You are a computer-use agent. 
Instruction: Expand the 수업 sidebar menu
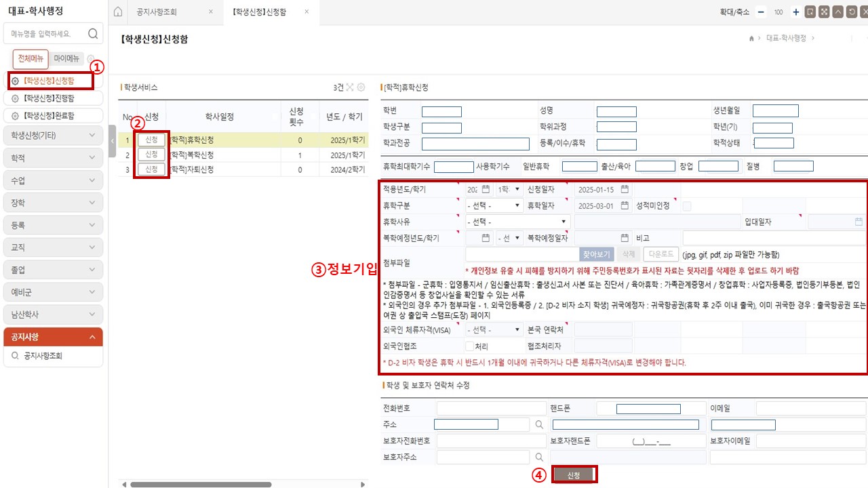pos(53,180)
